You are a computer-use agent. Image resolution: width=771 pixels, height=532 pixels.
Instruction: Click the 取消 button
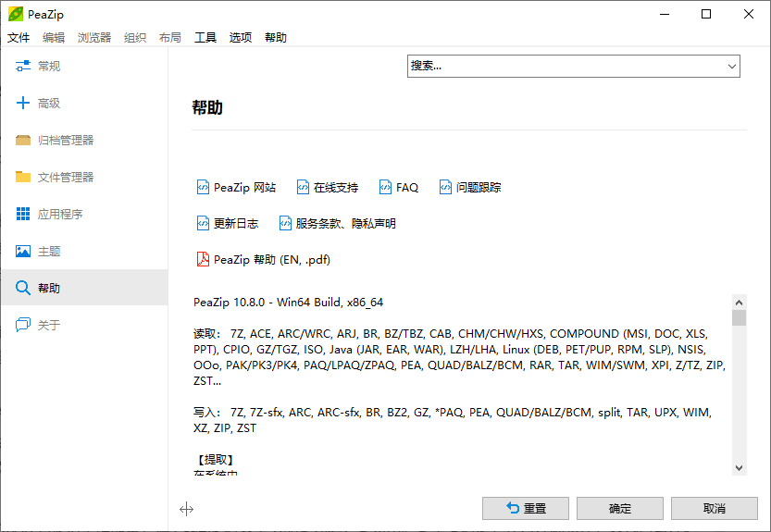714,508
